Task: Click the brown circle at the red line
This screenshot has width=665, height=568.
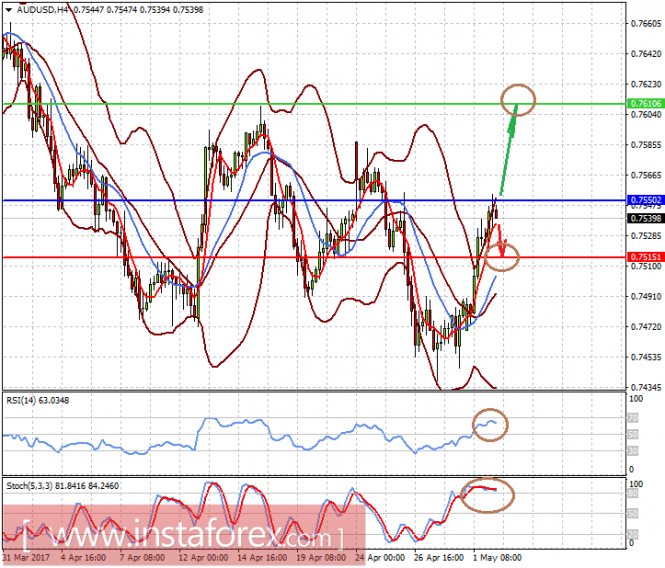Action: (x=501, y=257)
